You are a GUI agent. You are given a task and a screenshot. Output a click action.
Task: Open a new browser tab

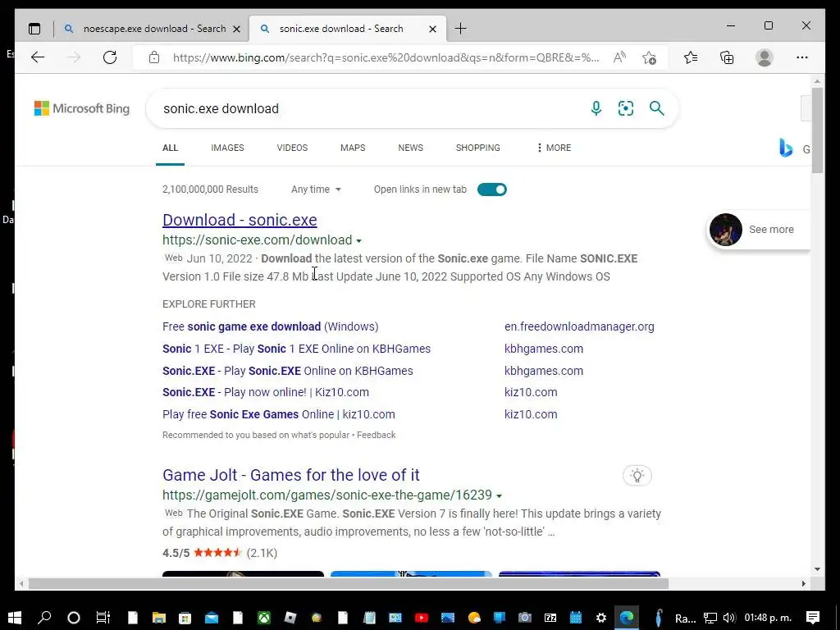point(461,29)
